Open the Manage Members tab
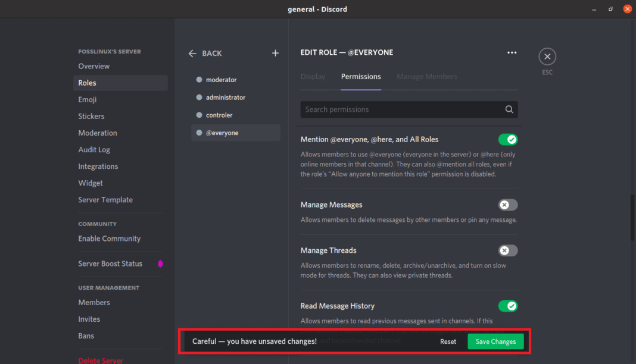 426,76
